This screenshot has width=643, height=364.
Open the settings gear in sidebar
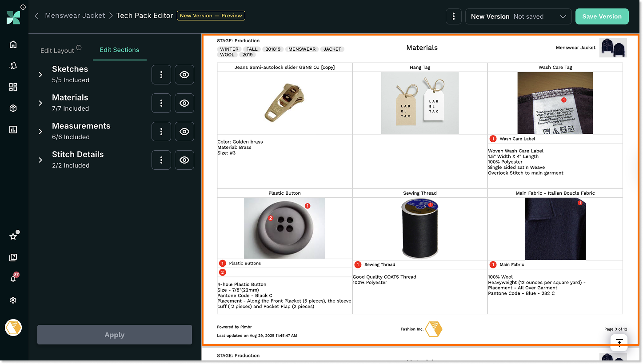[x=13, y=300]
